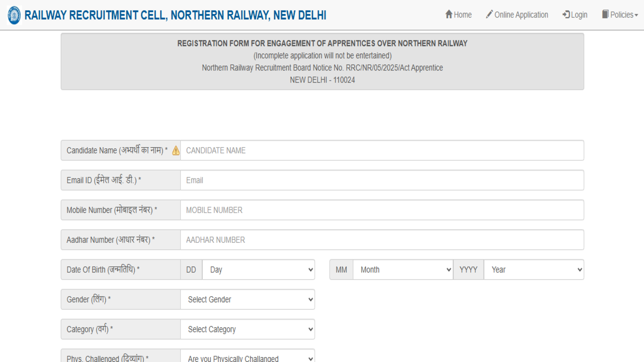Open the Physically Challenged dropdown
The image size is (644, 362).
click(248, 357)
